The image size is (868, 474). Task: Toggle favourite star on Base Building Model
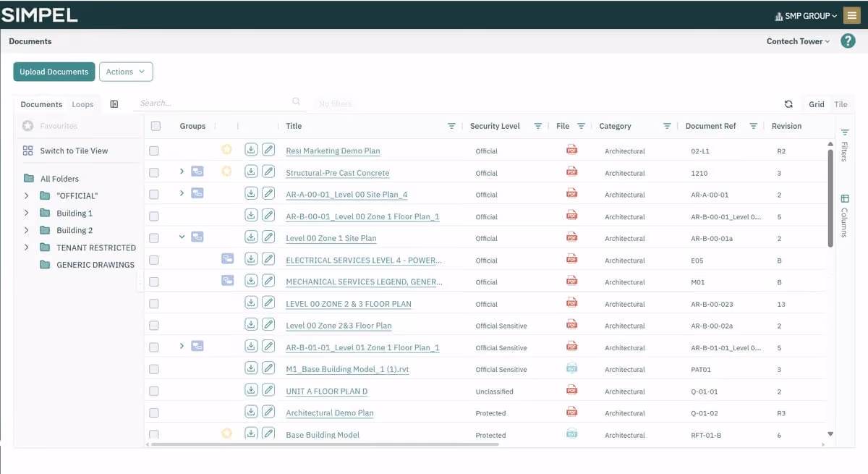pos(226,433)
